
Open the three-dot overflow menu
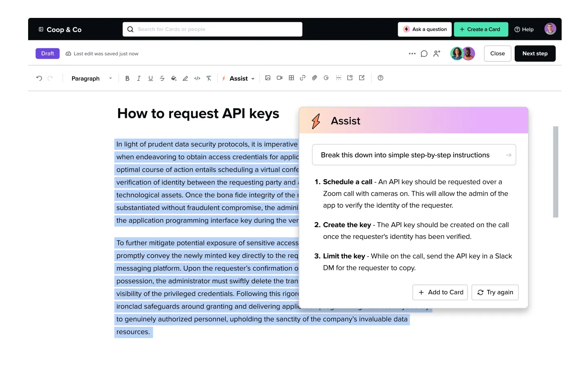[x=412, y=53]
